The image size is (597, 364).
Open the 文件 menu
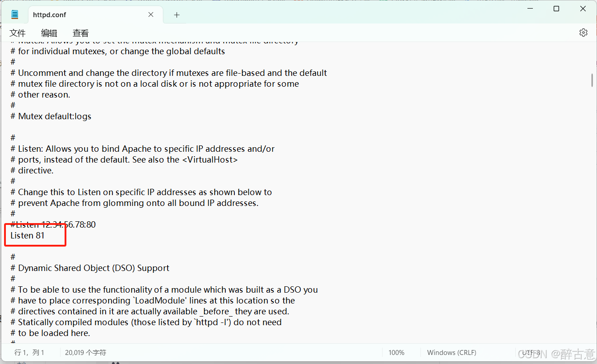(18, 33)
